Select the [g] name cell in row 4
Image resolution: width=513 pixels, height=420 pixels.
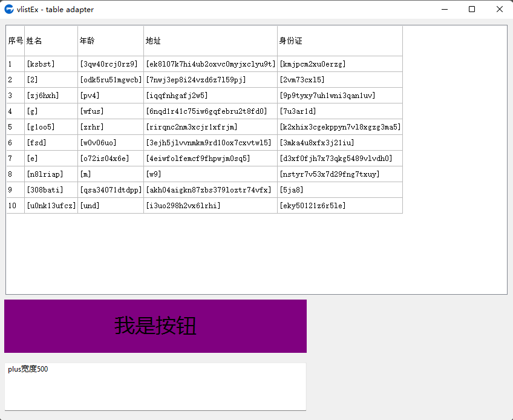click(x=51, y=111)
